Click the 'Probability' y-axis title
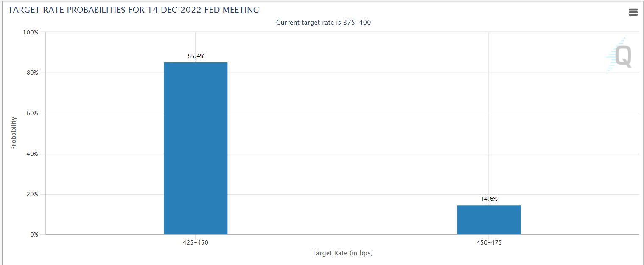The width and height of the screenshot is (644, 265). tap(14, 133)
